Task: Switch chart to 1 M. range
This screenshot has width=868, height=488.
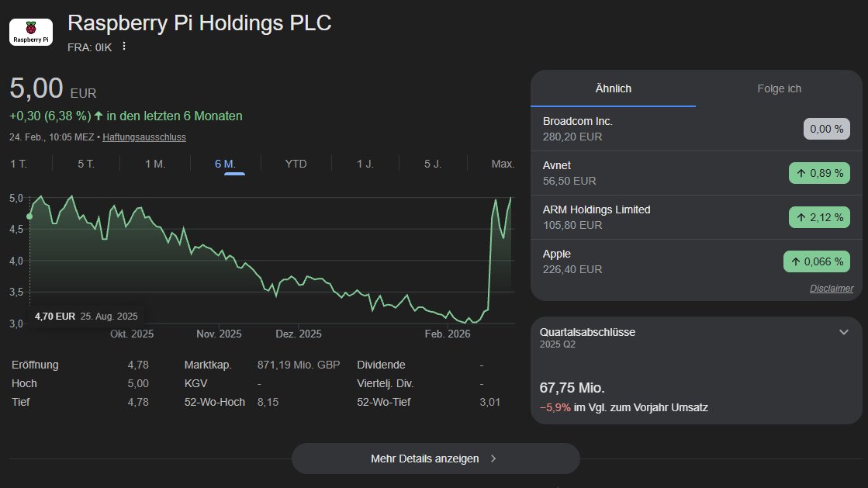Action: point(155,164)
